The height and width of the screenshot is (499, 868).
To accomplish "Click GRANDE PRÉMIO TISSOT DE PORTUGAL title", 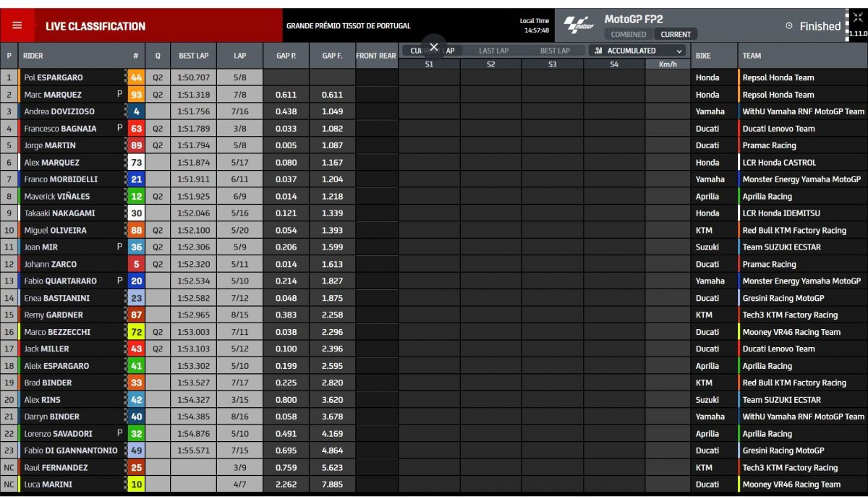I will coord(348,26).
